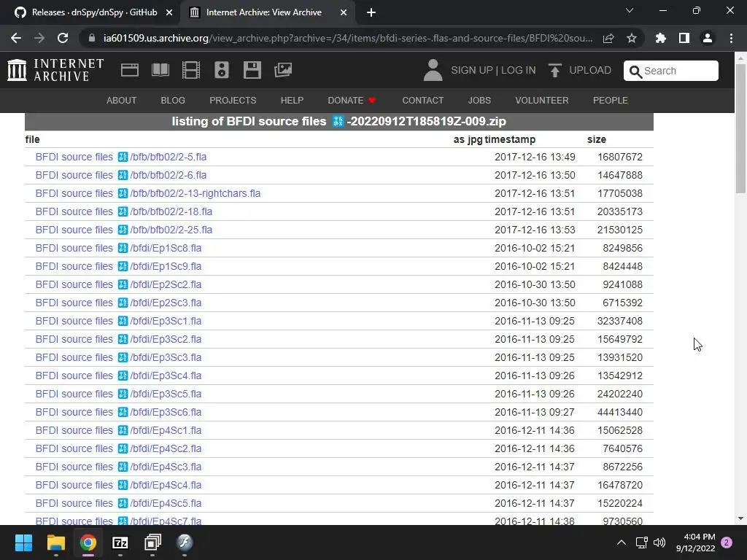Open the Texts book icon
Image resolution: width=747 pixels, height=560 pixels.
coord(160,70)
